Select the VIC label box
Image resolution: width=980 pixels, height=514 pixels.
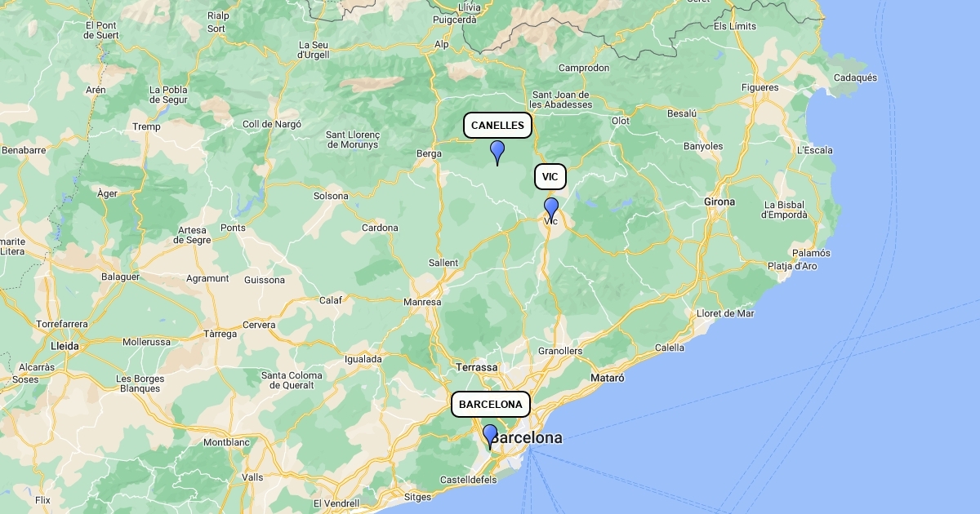click(550, 177)
